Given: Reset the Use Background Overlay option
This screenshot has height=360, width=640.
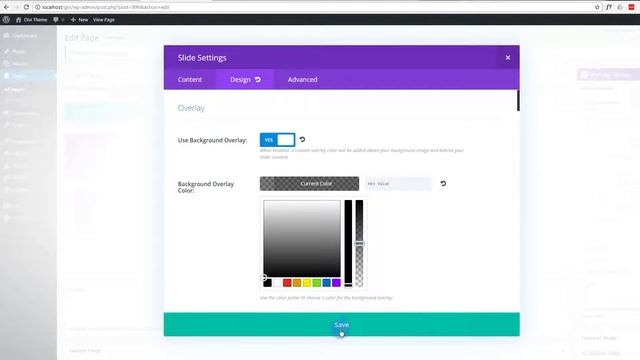Looking at the screenshot, I should pyautogui.click(x=302, y=140).
